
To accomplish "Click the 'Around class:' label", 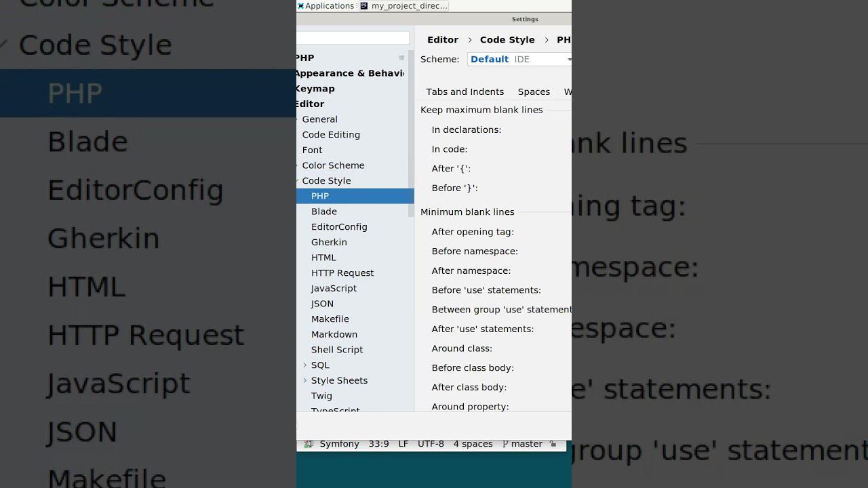I will click(462, 348).
